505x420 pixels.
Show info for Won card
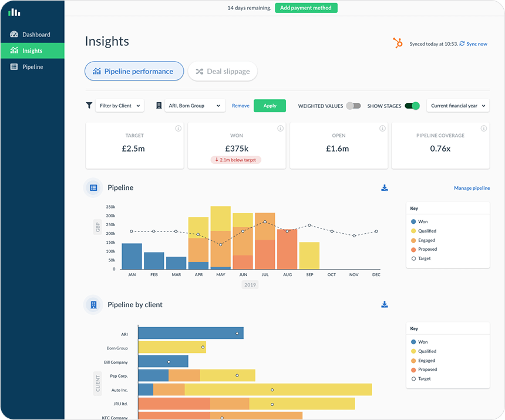click(x=280, y=128)
